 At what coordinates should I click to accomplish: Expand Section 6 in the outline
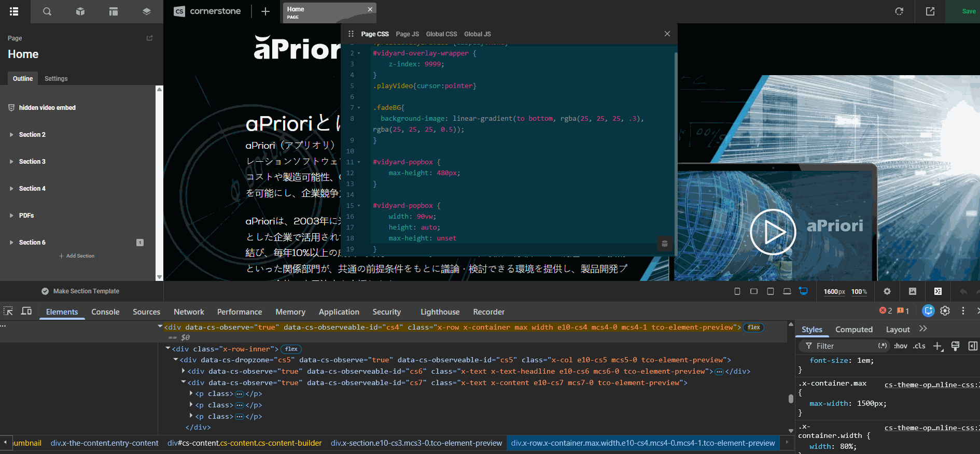[x=11, y=243]
